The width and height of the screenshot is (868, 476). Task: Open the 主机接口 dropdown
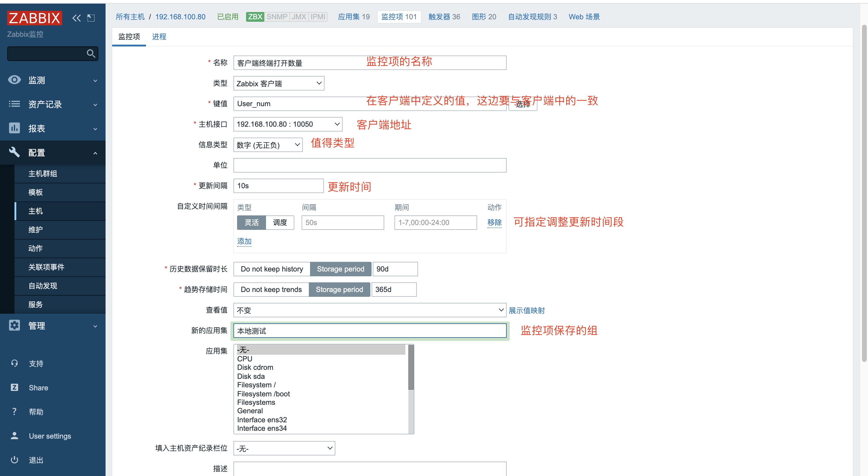287,124
